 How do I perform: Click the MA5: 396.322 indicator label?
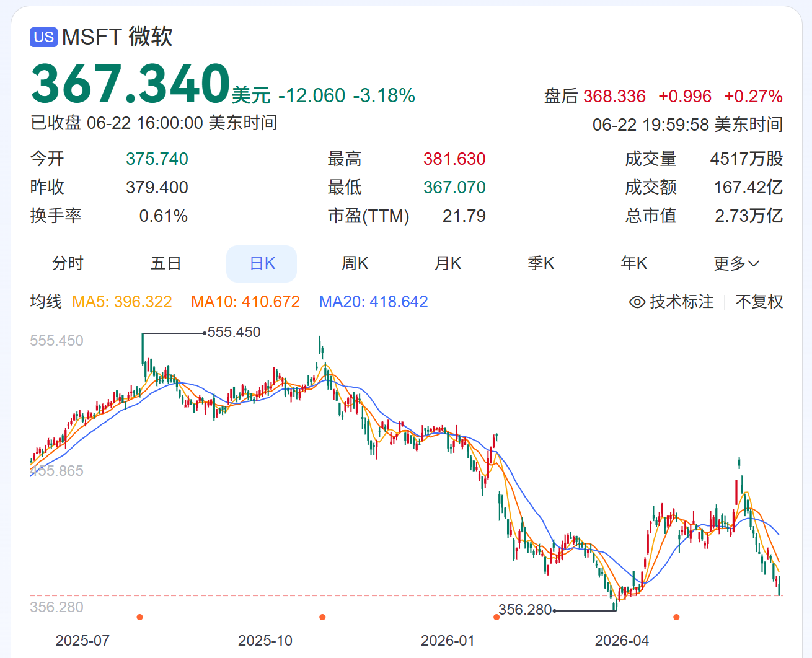point(122,302)
